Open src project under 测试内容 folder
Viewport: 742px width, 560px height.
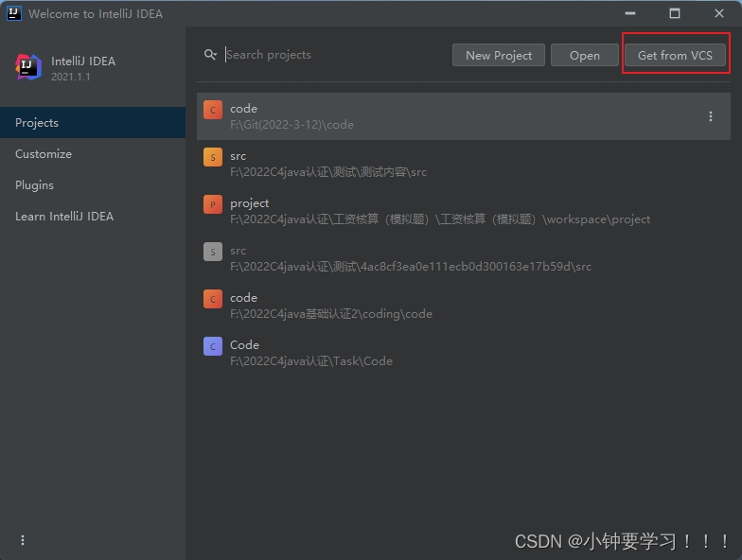click(x=464, y=164)
